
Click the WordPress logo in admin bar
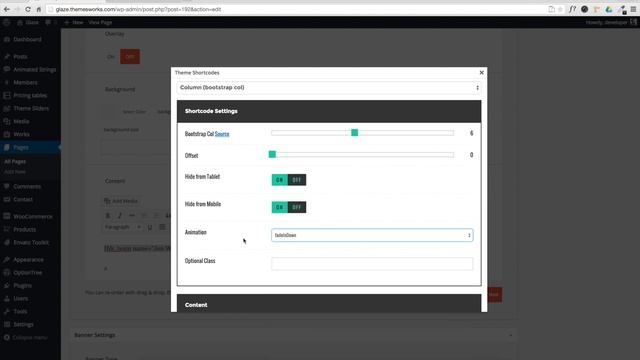click(7, 22)
